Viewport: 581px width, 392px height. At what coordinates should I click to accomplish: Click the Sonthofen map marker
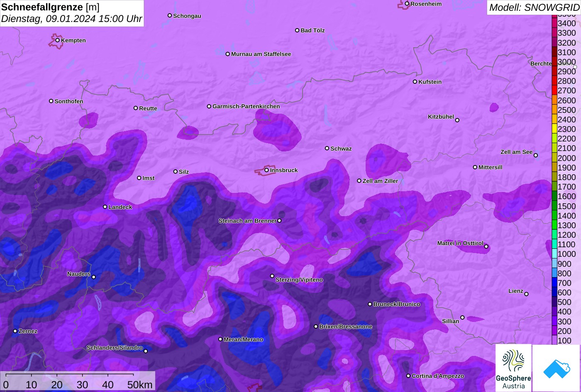click(x=51, y=101)
